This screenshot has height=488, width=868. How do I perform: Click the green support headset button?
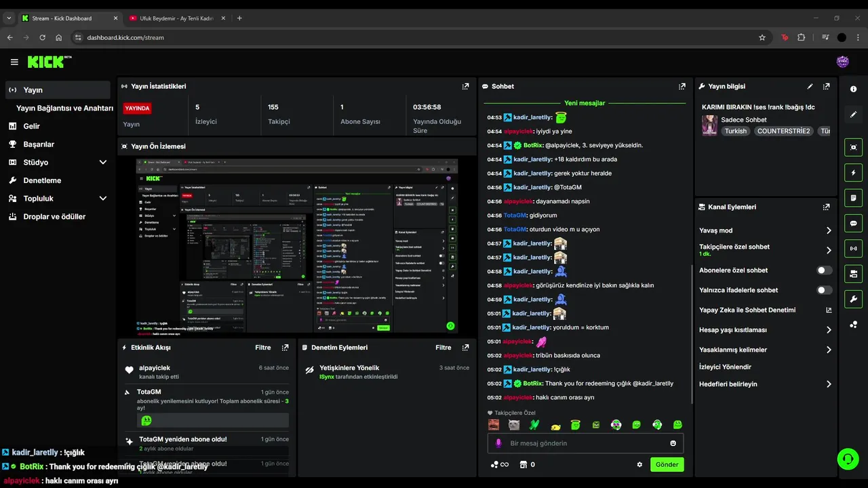coord(848,459)
